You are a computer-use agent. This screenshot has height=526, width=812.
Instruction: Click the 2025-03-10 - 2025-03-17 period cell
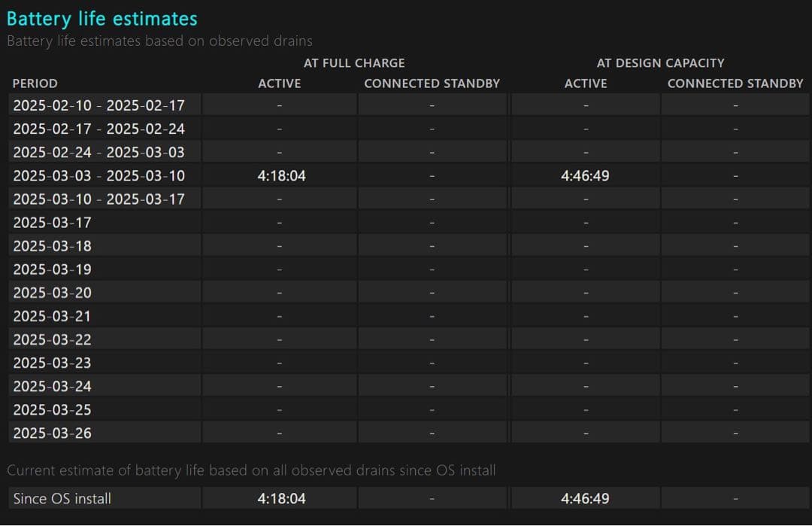98,199
